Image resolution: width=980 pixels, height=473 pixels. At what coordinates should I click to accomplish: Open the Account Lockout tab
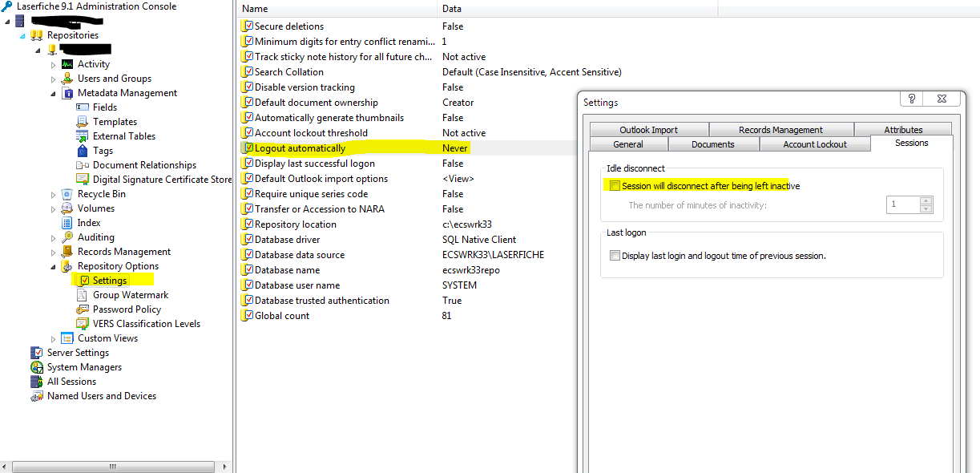click(815, 144)
